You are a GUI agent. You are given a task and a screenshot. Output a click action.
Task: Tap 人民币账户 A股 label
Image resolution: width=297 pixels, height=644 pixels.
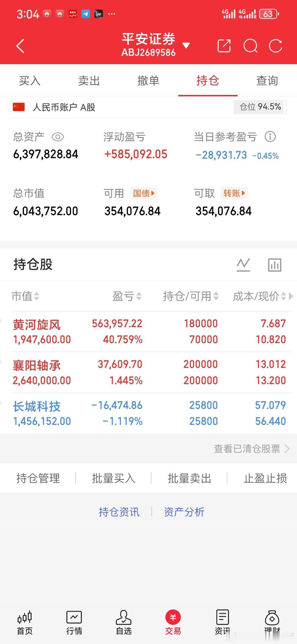pyautogui.click(x=64, y=107)
